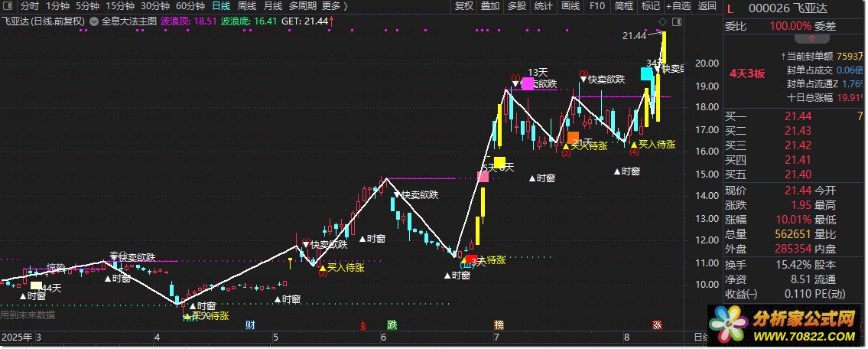Click the 买二 price 21.43
This screenshot has height=349, width=868.
(798, 131)
